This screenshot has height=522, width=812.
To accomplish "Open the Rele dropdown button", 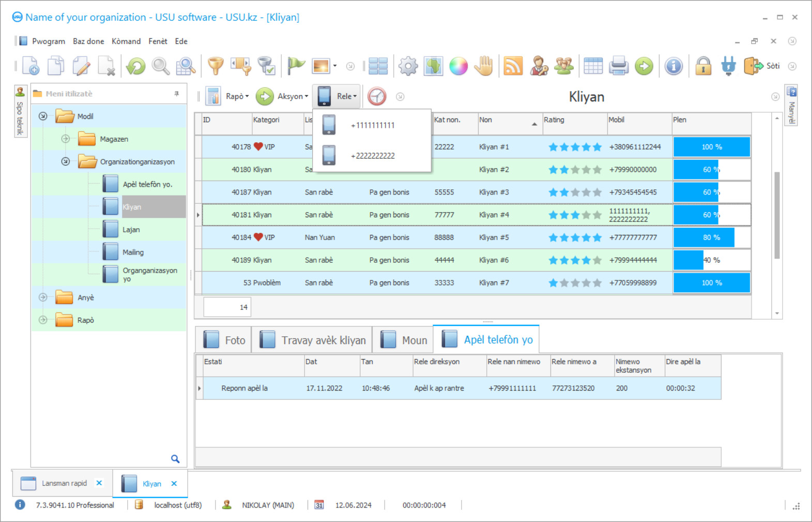I will pos(337,96).
